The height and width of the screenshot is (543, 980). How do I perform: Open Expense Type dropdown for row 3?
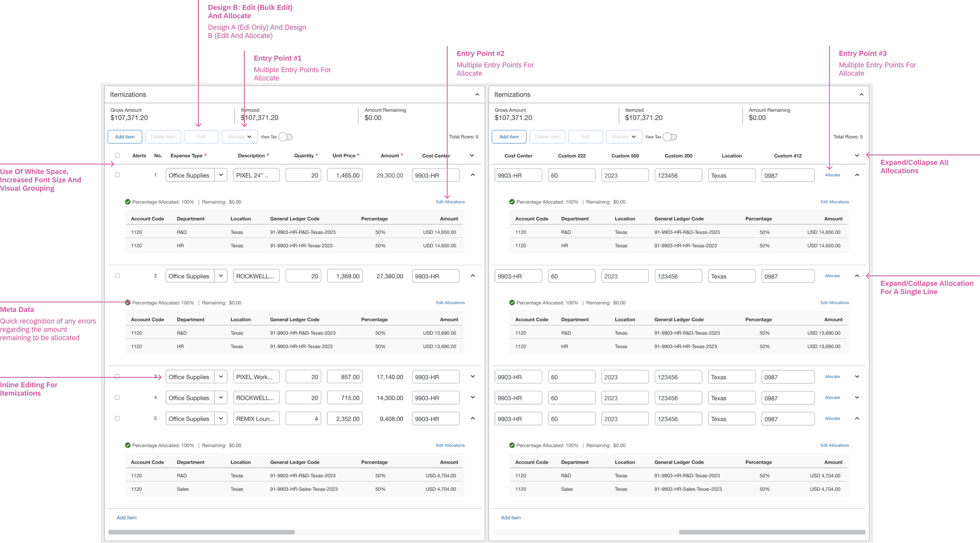[221, 377]
